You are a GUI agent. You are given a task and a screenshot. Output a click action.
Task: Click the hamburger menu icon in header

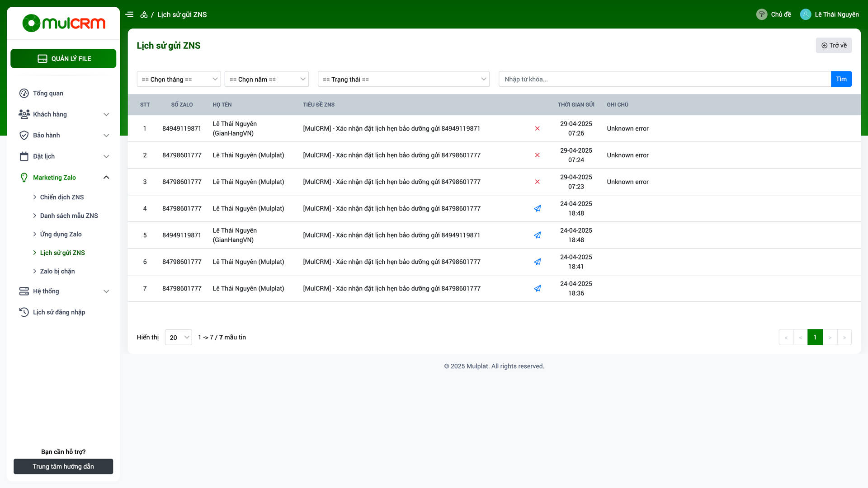(129, 14)
